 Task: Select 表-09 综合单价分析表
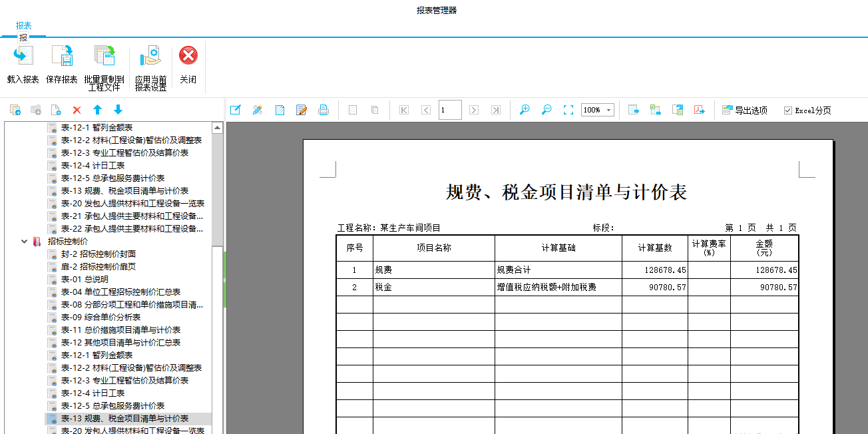click(x=101, y=317)
